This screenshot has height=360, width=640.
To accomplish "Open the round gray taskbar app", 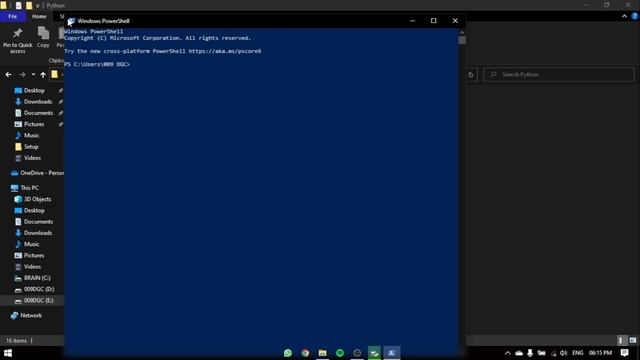I will (x=357, y=353).
